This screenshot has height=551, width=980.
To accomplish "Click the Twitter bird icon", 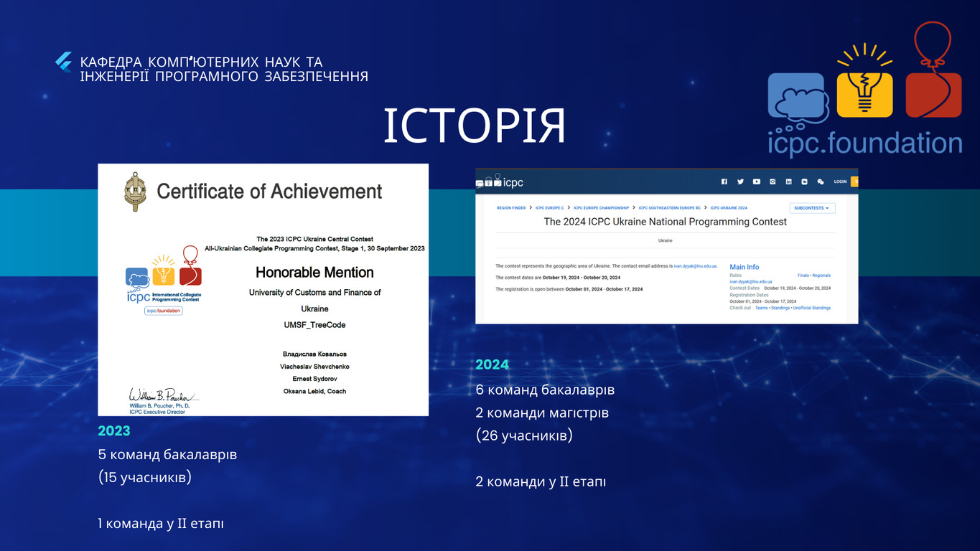I will click(740, 182).
